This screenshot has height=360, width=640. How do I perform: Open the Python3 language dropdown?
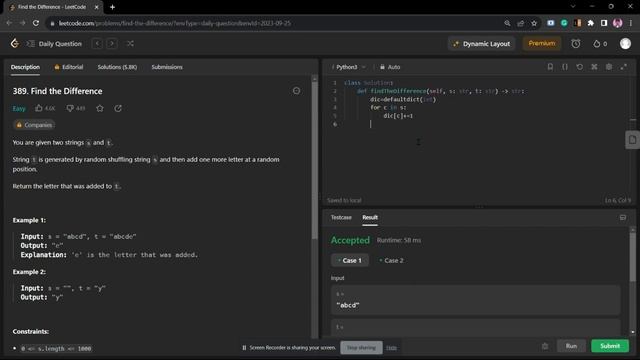click(x=350, y=67)
